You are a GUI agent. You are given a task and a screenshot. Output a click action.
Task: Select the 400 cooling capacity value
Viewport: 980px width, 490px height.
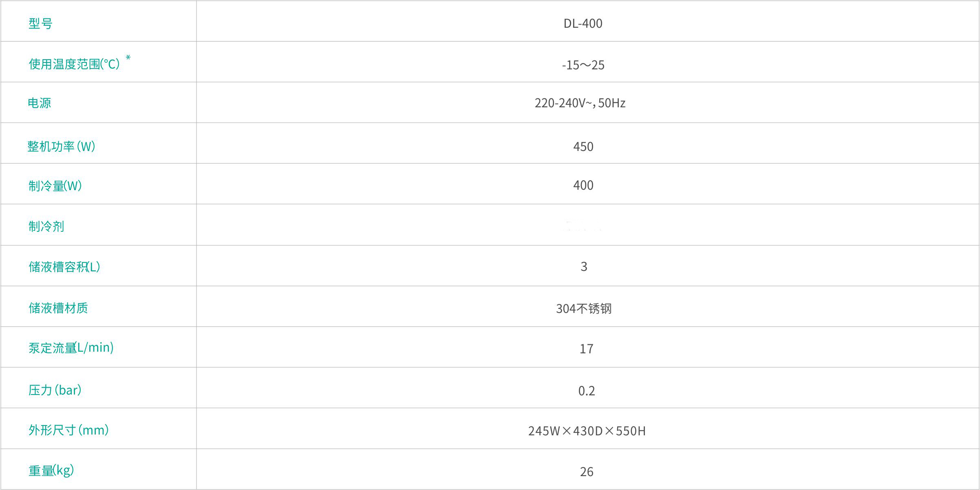pos(583,185)
